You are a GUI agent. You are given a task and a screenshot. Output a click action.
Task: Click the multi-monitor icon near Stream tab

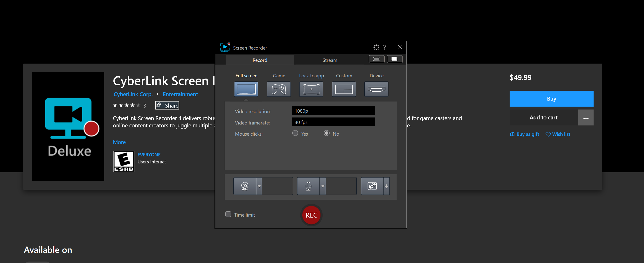[395, 59]
